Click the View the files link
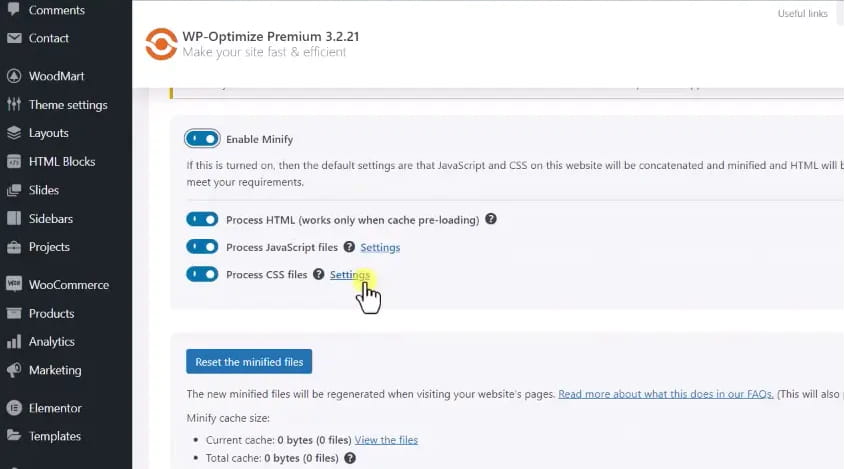845x469 pixels. [386, 440]
